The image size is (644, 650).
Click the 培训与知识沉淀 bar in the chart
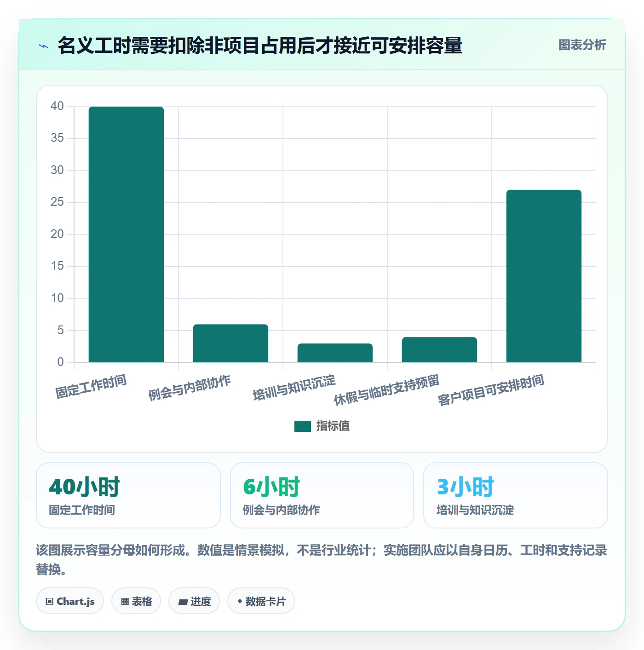(335, 353)
